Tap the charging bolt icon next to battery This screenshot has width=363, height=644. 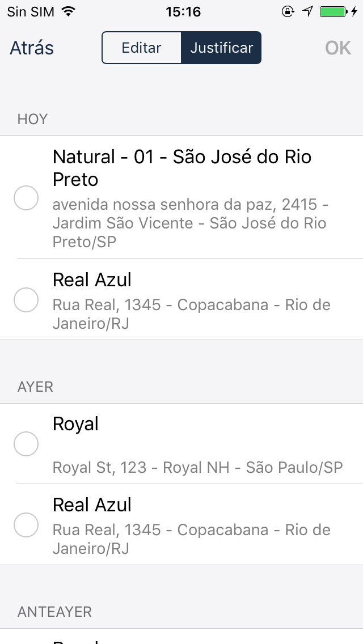[x=355, y=10]
